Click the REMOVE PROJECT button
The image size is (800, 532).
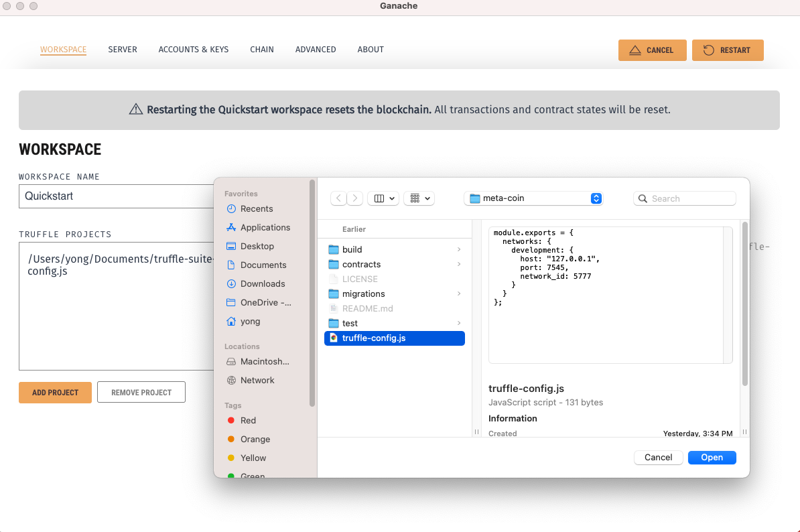(141, 393)
